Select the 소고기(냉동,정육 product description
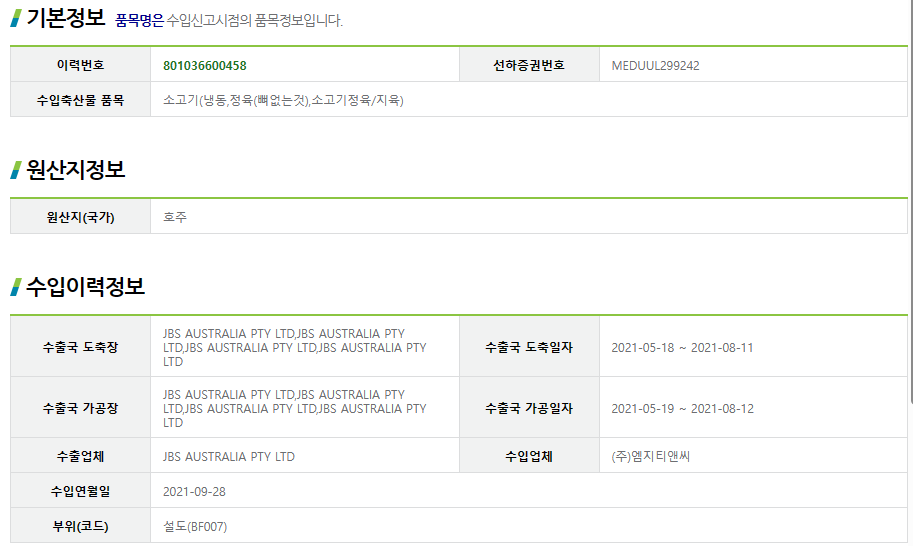This screenshot has height=546, width=913. (x=283, y=100)
